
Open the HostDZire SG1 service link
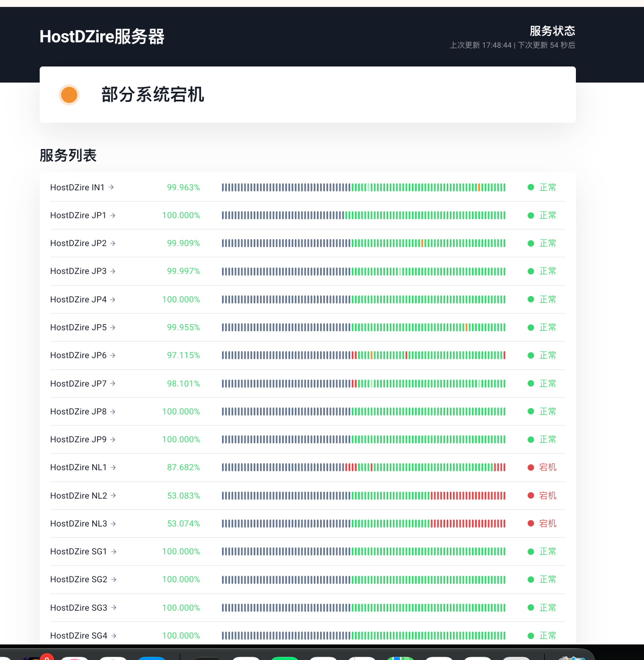(83, 551)
